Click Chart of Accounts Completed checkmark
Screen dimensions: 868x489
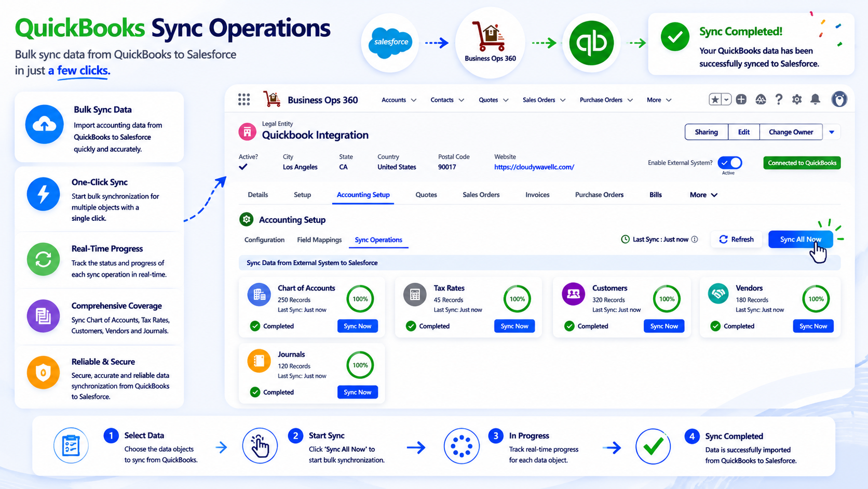point(255,326)
